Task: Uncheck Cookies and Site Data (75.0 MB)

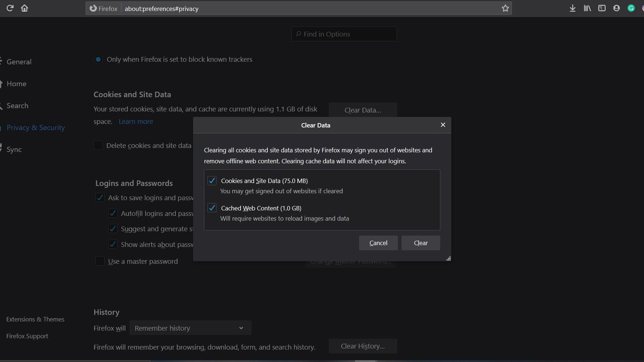Action: coord(212,180)
